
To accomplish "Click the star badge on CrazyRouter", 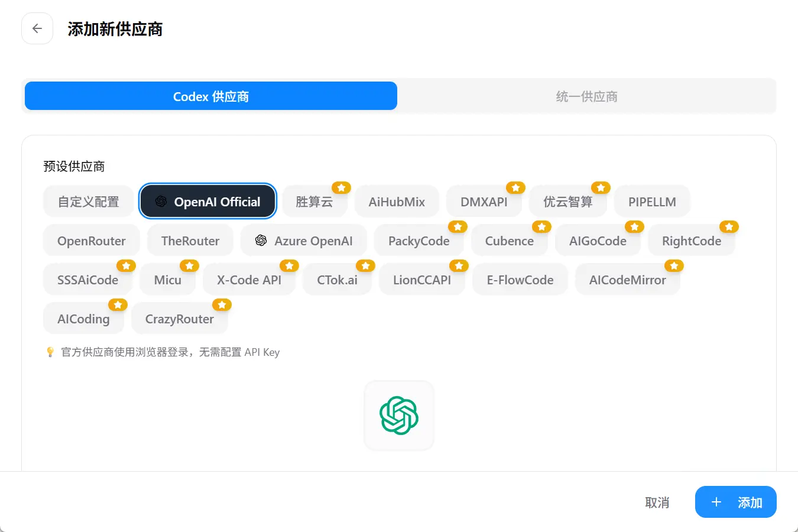I will [222, 305].
